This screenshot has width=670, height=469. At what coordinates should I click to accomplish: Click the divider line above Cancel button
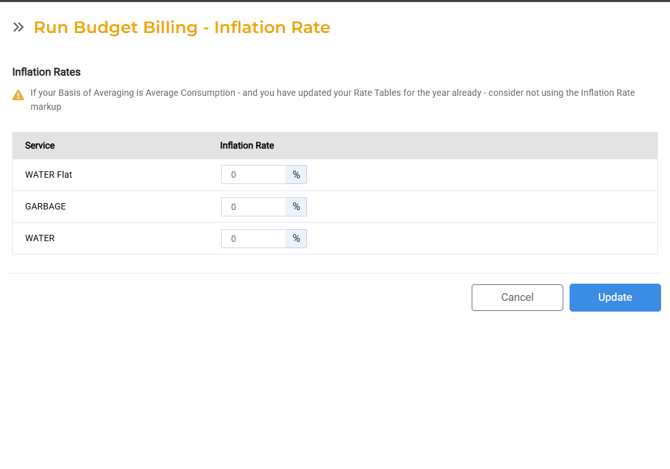tap(335, 273)
